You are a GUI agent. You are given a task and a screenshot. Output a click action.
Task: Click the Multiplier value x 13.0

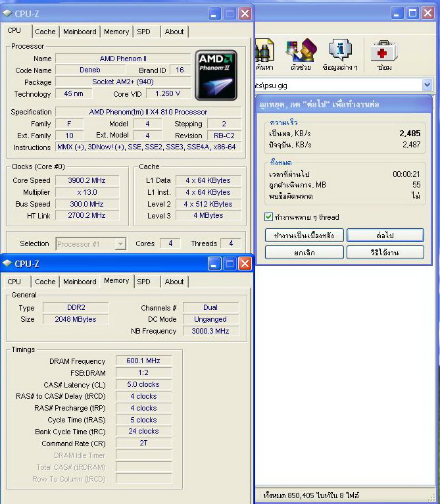coord(87,192)
